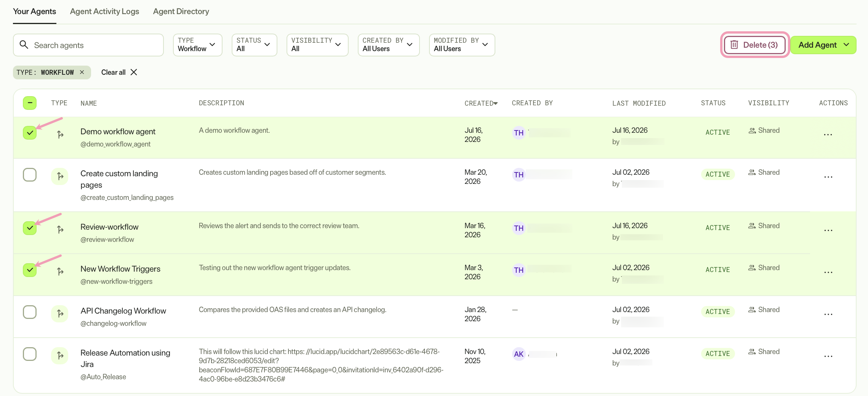Expand the STATUS filter dropdown

pyautogui.click(x=254, y=45)
